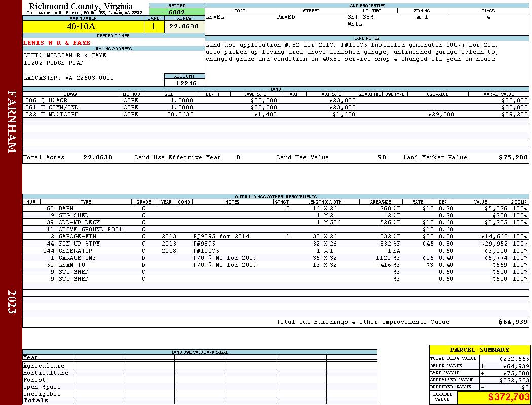Select the 50 LEAN TO row
Viewport: 532px width, 405px height.
276,265
